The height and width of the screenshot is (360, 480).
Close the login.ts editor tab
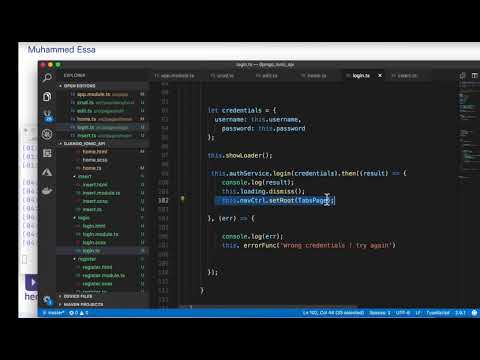coord(380,76)
